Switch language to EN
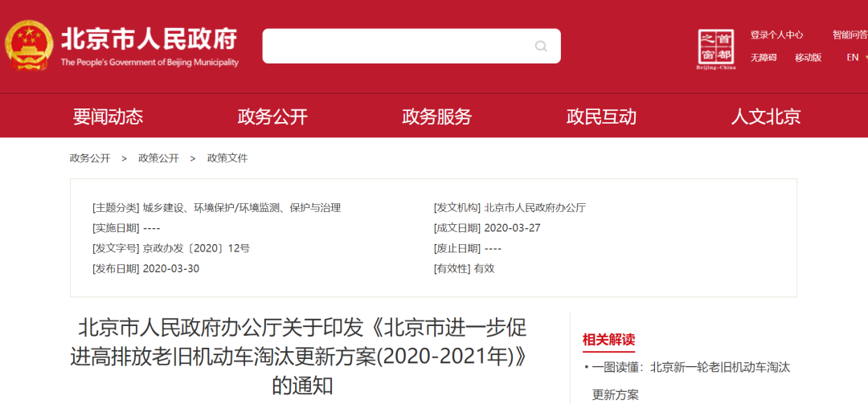 click(853, 57)
